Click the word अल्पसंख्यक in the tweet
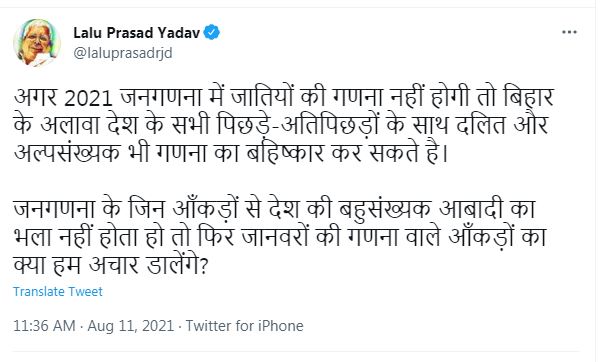Screen dimensions: 608x362 pos(67,153)
